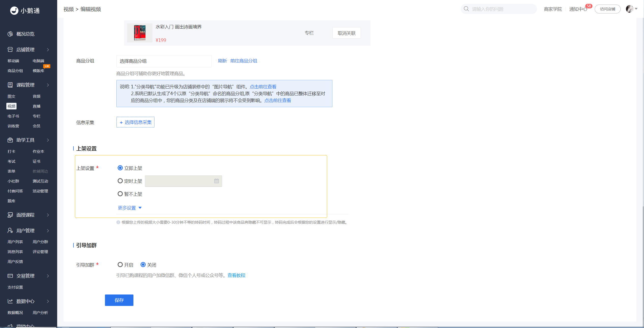644x328 pixels.
Task: Select the 暂不上架 radio option
Action: 120,194
